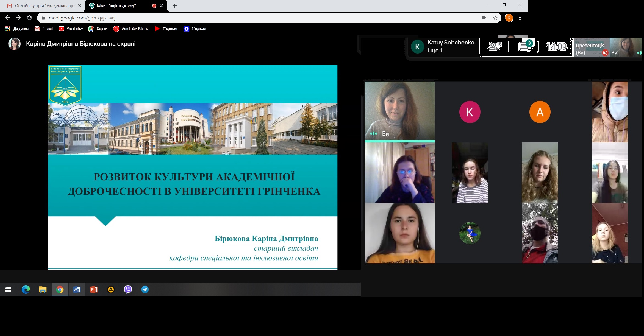The width and height of the screenshot is (644, 336).
Task: Bookmark this page with the star icon
Action: (495, 18)
